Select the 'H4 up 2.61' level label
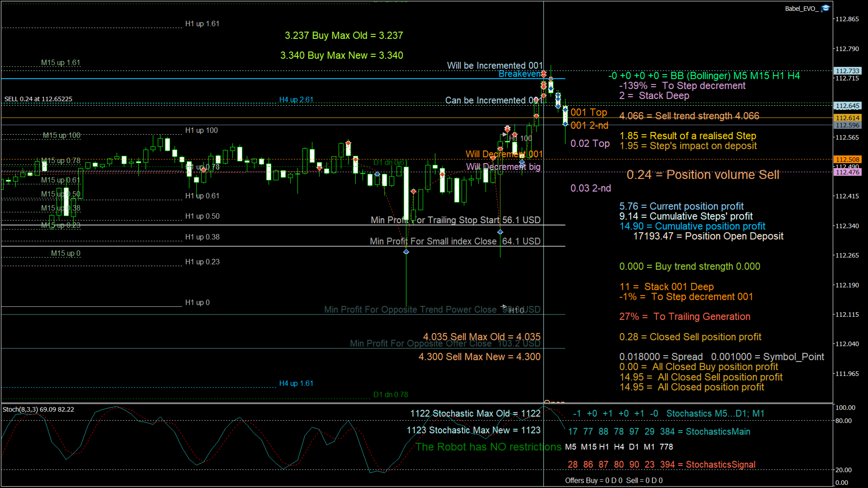 click(296, 99)
